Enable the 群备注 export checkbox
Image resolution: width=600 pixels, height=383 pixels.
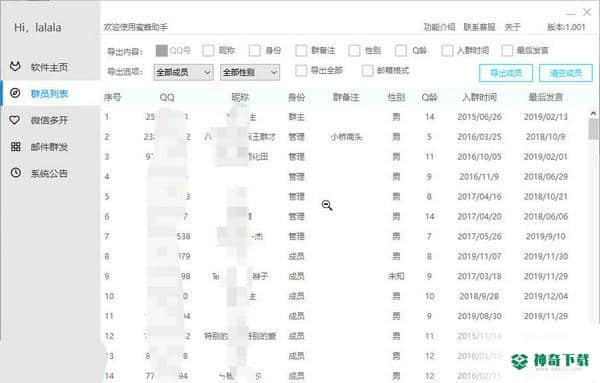301,51
